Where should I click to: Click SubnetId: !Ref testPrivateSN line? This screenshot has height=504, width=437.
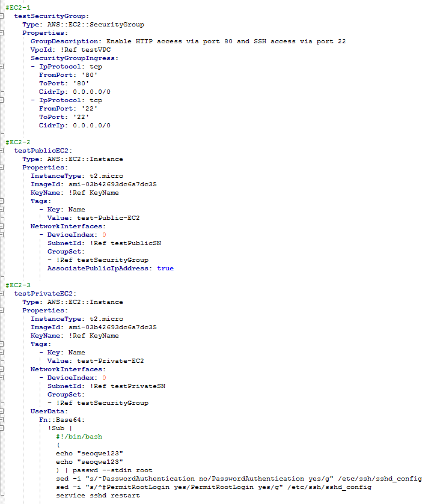[x=106, y=386]
